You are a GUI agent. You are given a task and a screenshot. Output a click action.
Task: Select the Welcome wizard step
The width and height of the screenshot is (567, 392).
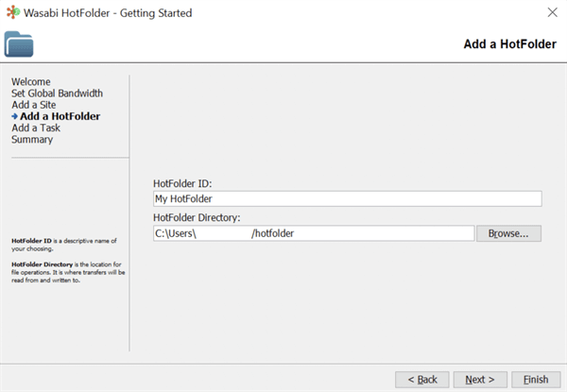pyautogui.click(x=31, y=81)
